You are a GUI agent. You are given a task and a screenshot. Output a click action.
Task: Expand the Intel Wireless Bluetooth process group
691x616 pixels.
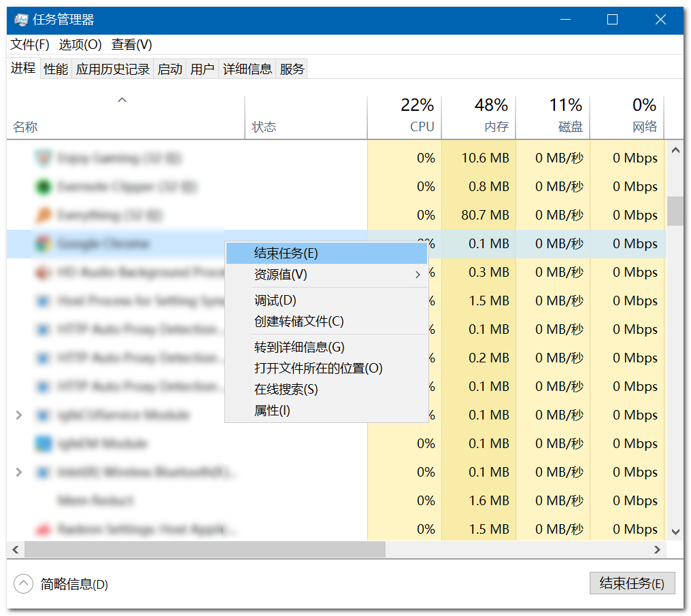coord(18,472)
